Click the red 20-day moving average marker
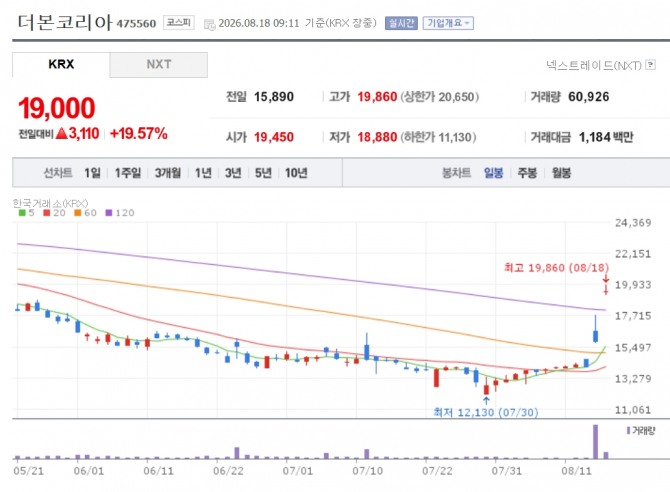 click(x=47, y=213)
